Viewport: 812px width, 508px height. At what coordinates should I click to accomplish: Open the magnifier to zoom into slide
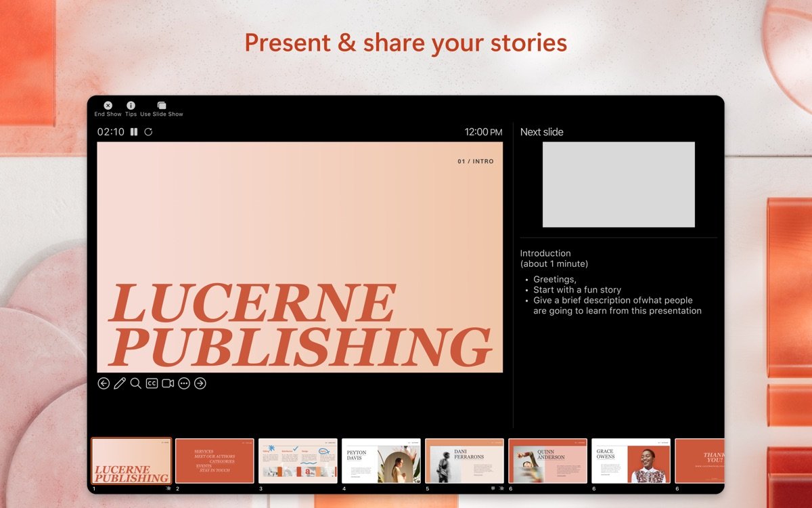point(136,383)
